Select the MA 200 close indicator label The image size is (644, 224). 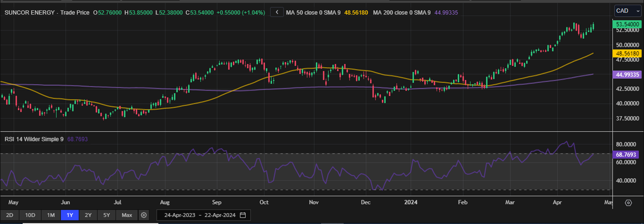(402, 12)
